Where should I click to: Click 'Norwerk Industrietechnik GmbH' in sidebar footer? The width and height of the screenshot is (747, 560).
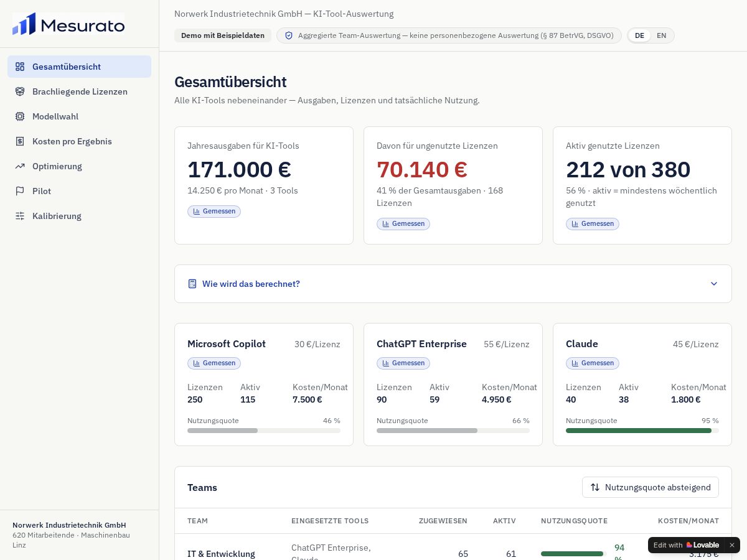[x=69, y=525]
